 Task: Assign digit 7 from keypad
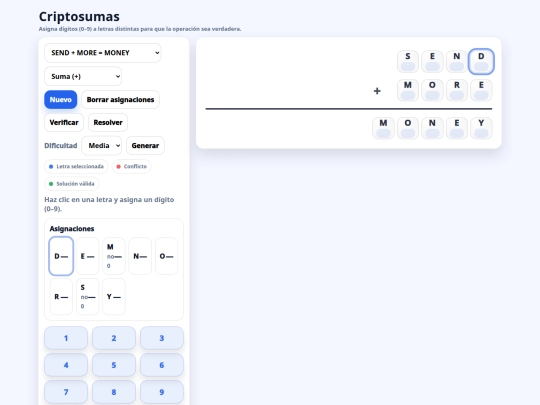pos(66,392)
